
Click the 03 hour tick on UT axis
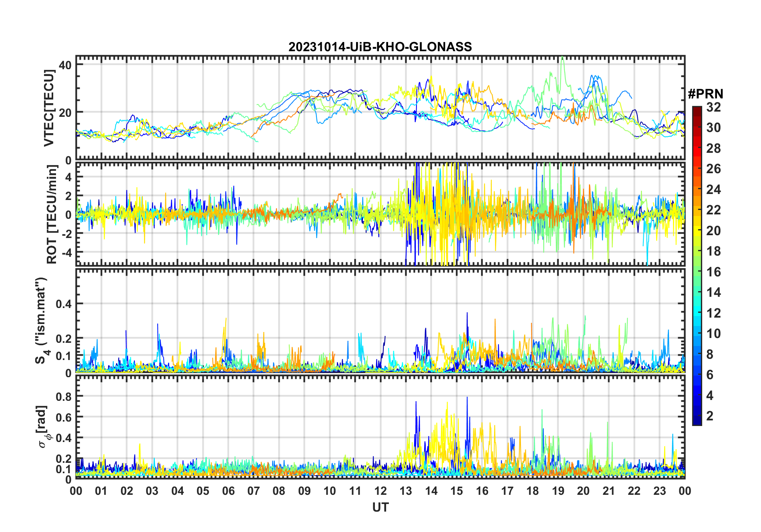pyautogui.click(x=152, y=491)
